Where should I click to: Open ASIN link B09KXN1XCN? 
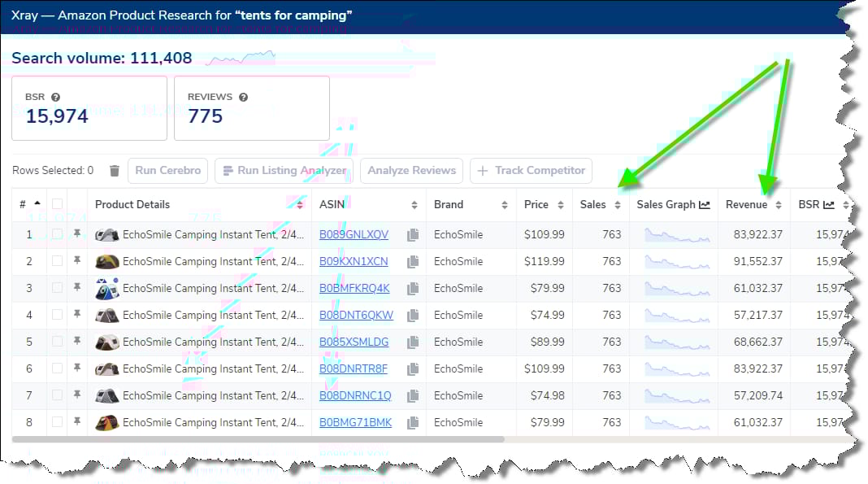[354, 261]
